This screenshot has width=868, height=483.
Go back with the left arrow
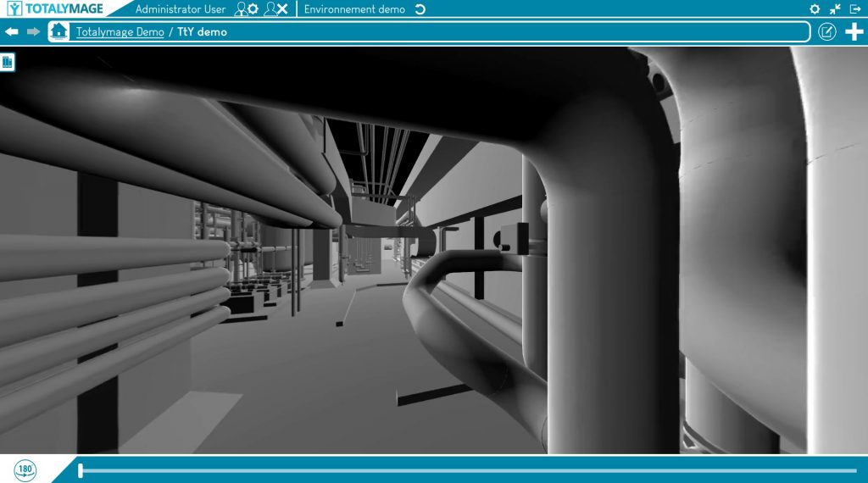tap(12, 31)
